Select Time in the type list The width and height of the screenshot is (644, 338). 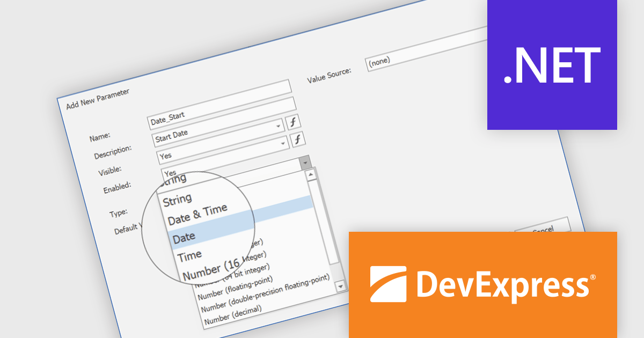[x=189, y=256]
